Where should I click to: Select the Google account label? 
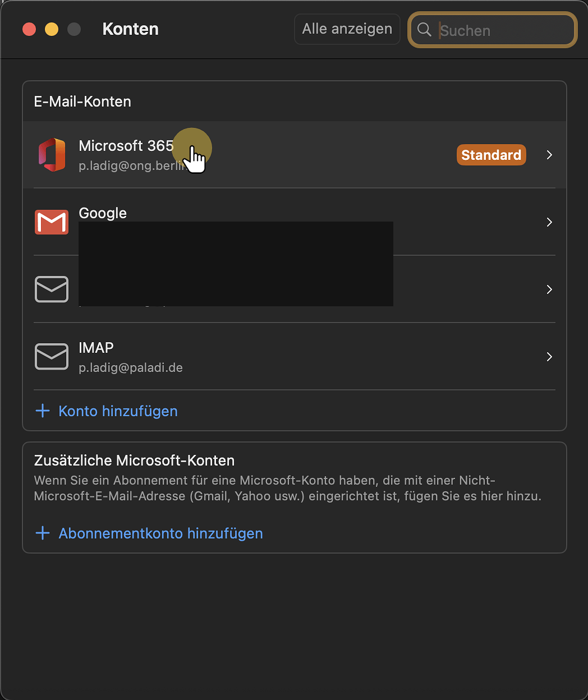pyautogui.click(x=103, y=213)
